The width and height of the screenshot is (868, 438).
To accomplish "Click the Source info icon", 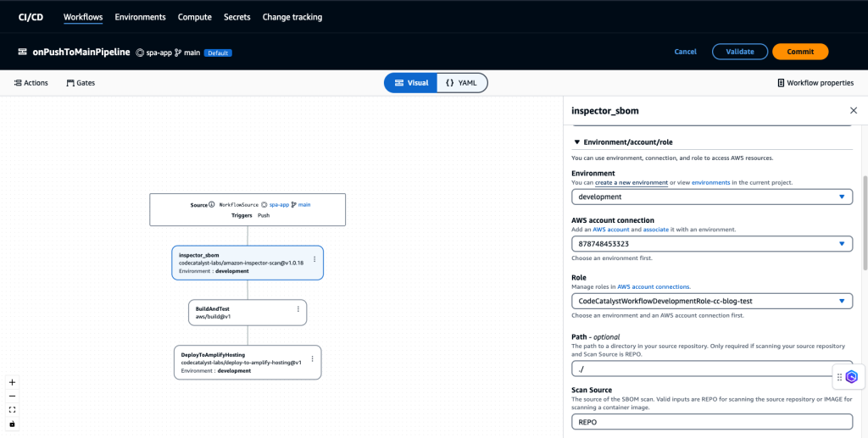I will point(211,205).
